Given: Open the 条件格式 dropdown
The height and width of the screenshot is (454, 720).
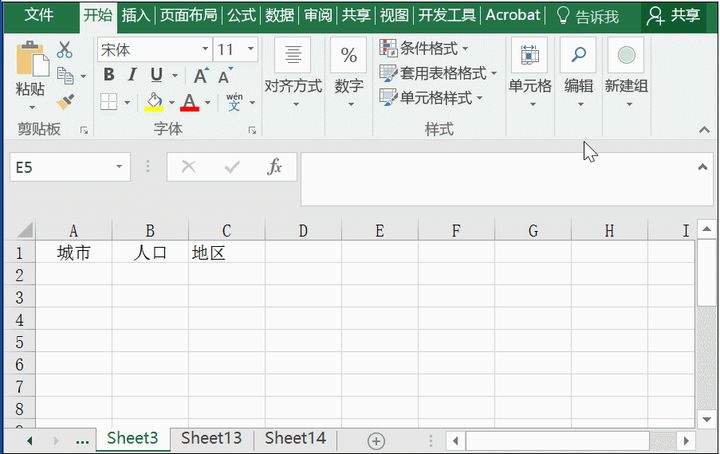Looking at the screenshot, I should coord(425,48).
